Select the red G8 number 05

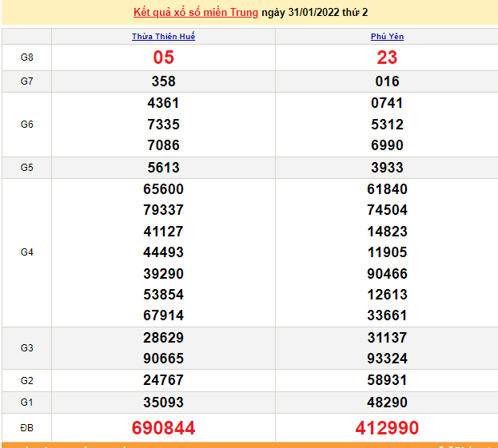163,57
